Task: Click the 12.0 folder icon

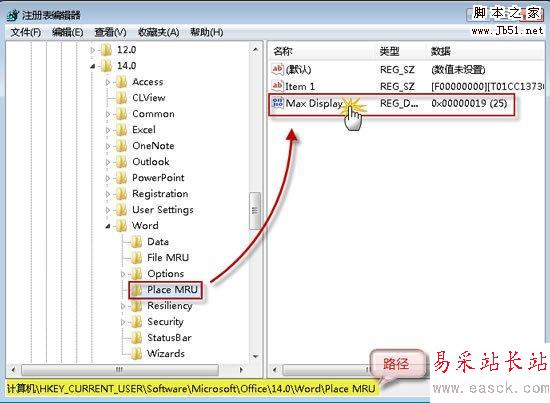Action: [x=106, y=50]
